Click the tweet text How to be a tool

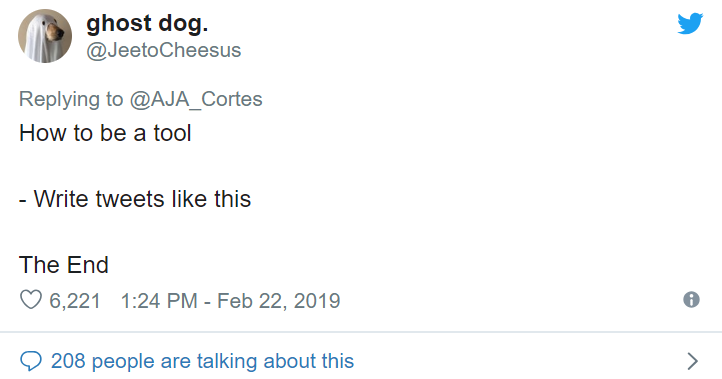(105, 133)
